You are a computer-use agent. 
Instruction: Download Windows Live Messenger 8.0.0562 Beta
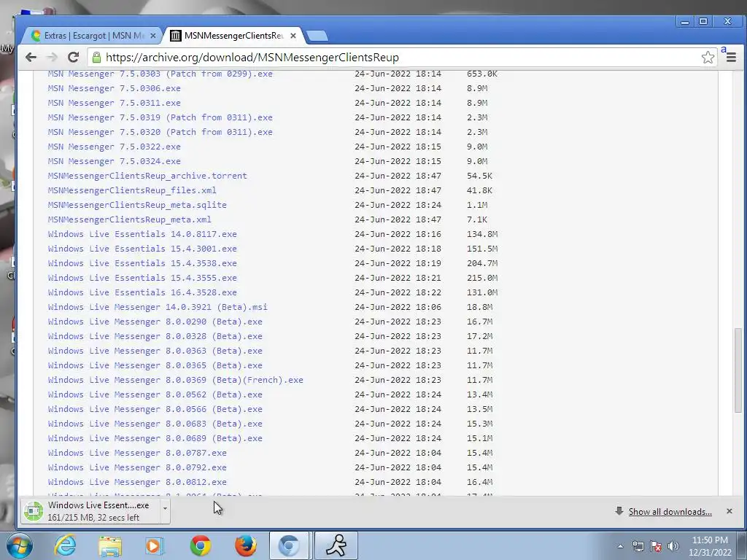point(155,394)
